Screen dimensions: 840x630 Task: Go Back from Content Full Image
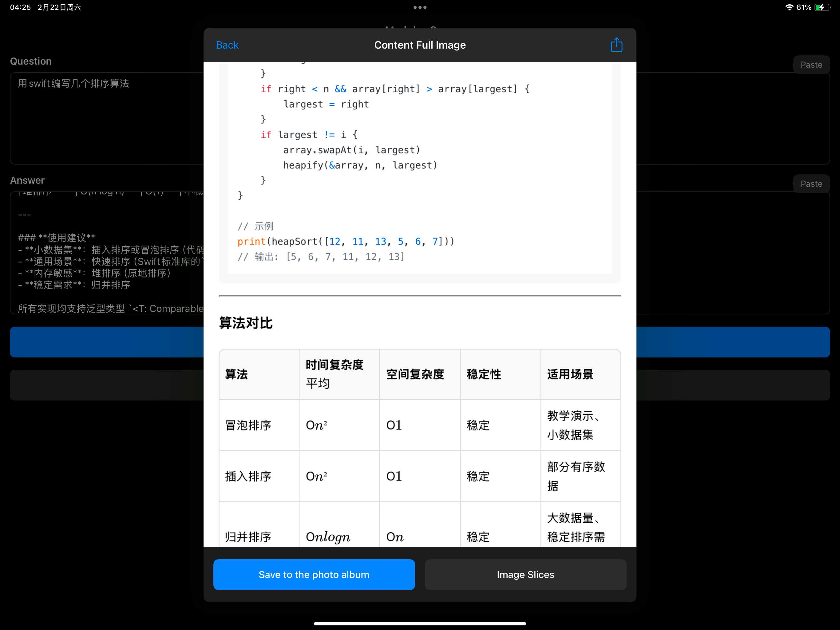[x=227, y=45]
